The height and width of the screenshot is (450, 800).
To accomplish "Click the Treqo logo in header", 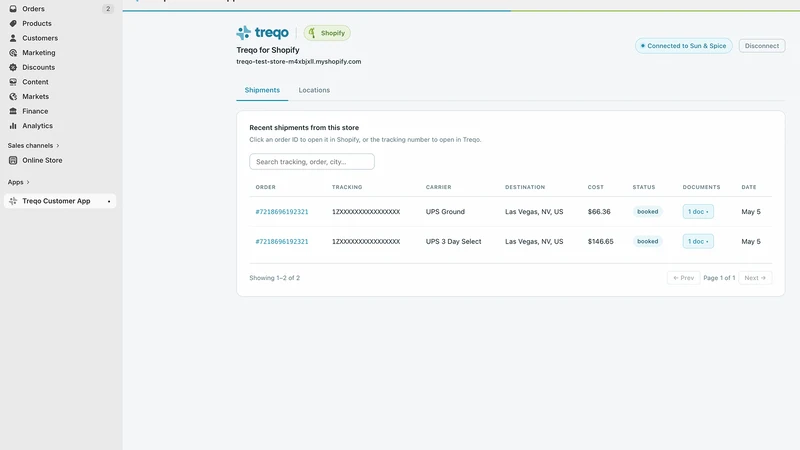I will [x=262, y=33].
